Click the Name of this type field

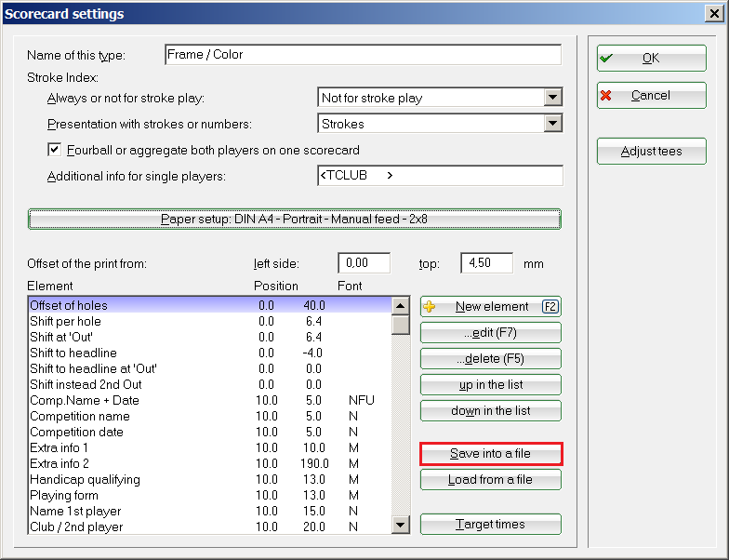pos(363,55)
